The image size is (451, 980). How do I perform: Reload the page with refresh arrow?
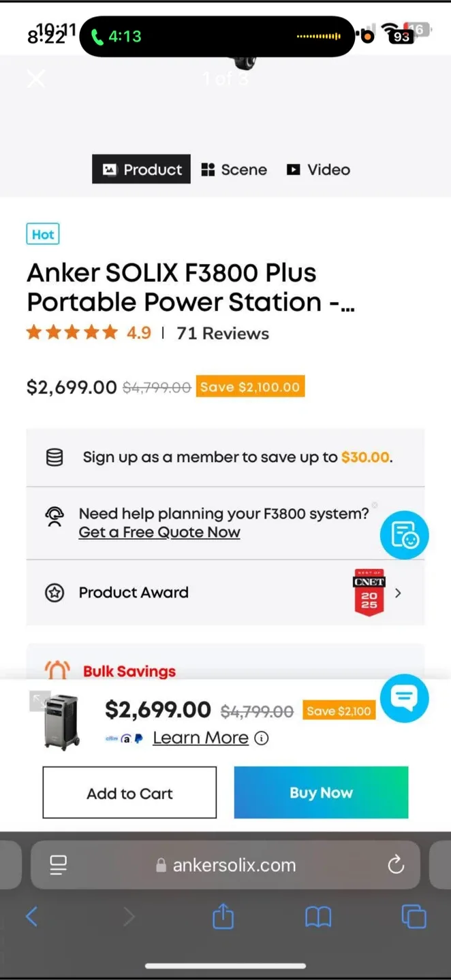(396, 865)
